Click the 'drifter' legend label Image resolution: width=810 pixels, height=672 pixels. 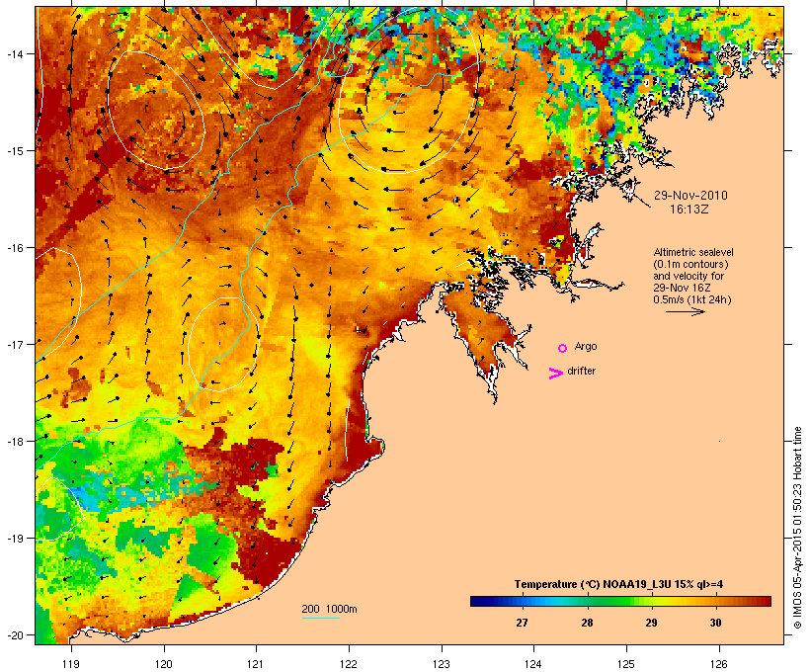[581, 371]
